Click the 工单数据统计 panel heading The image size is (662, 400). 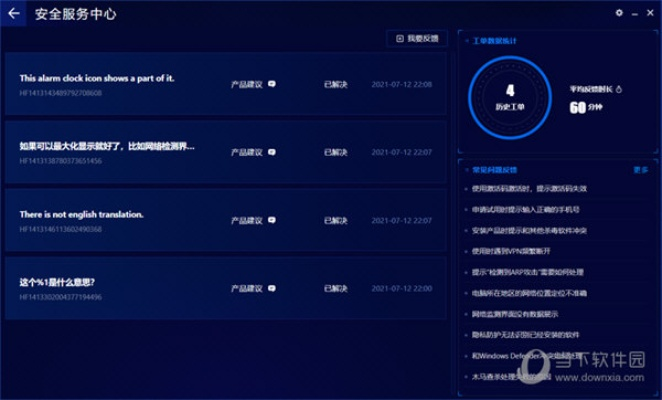click(x=494, y=41)
